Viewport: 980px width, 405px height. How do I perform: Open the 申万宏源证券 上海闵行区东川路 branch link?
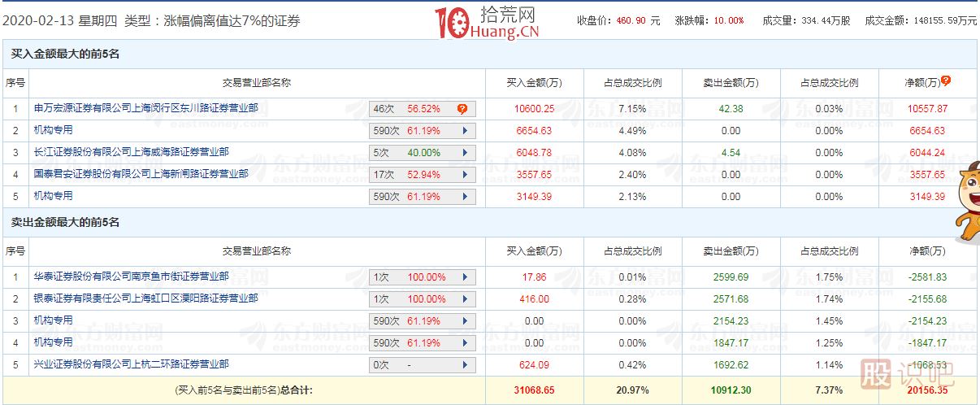click(146, 107)
